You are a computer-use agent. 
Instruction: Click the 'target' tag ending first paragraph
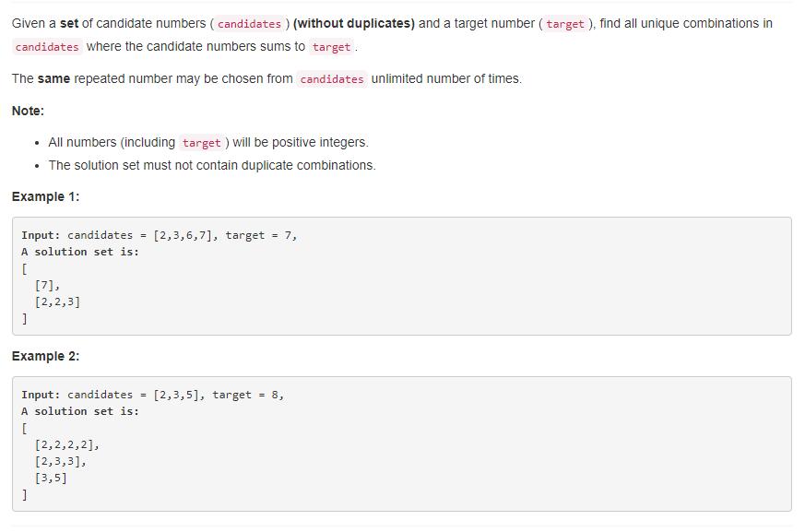tap(331, 47)
